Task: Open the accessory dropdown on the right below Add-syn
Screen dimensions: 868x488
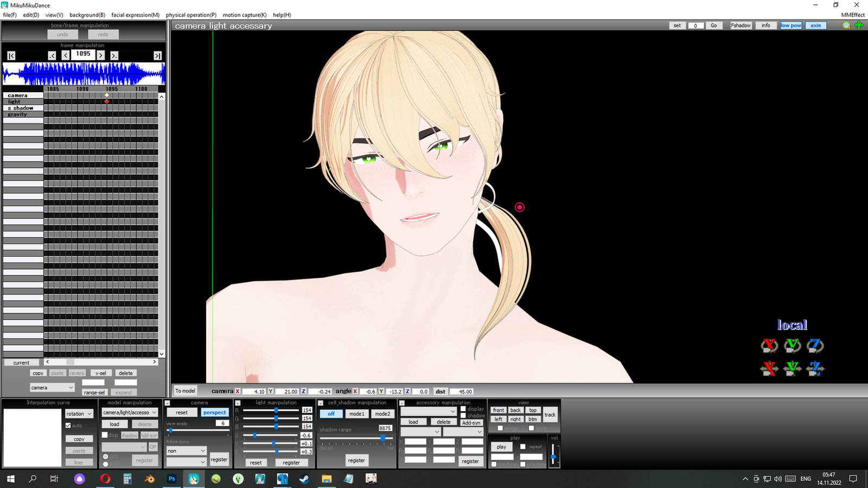Action: pyautogui.click(x=463, y=432)
